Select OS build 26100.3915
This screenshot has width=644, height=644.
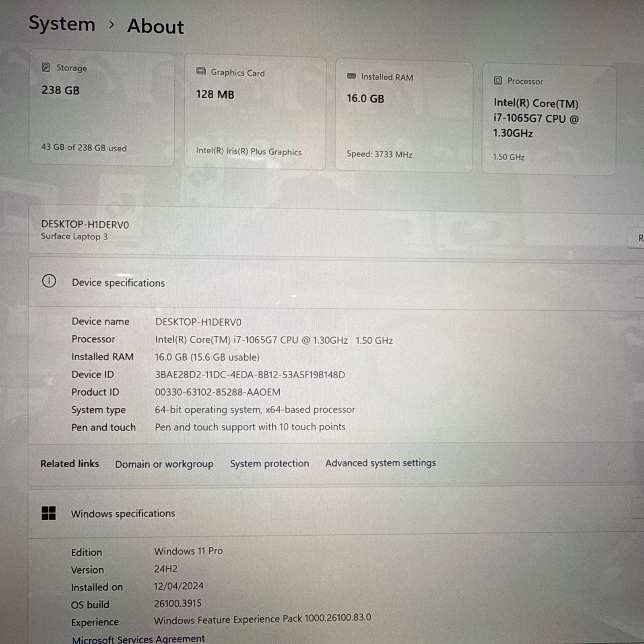(178, 603)
